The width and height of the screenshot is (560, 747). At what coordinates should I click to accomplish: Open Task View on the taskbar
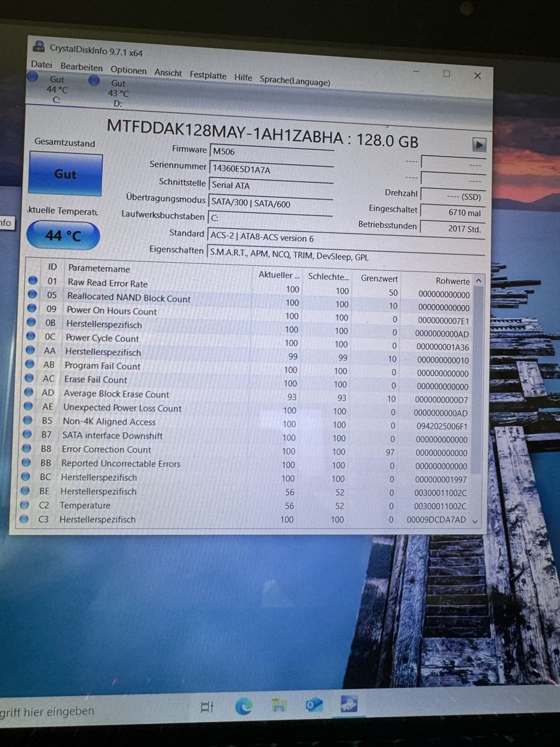[207, 707]
